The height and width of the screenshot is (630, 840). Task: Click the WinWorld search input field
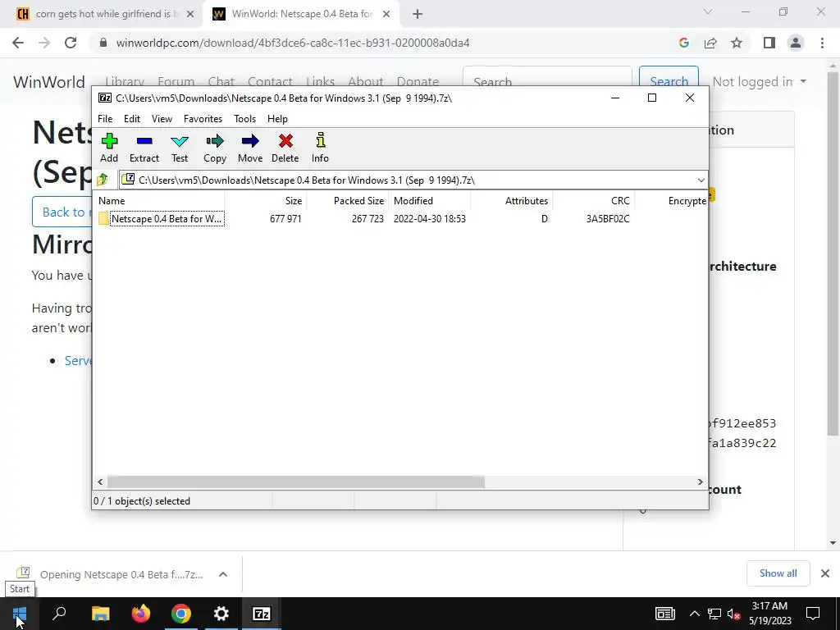547,82
